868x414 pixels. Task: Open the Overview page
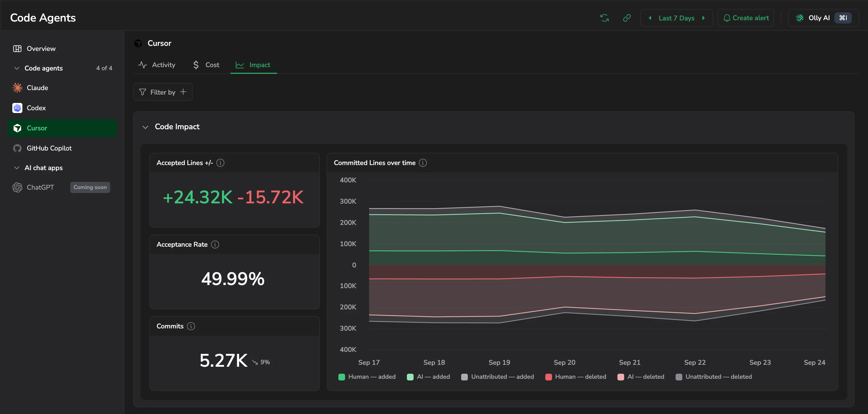(x=62, y=49)
